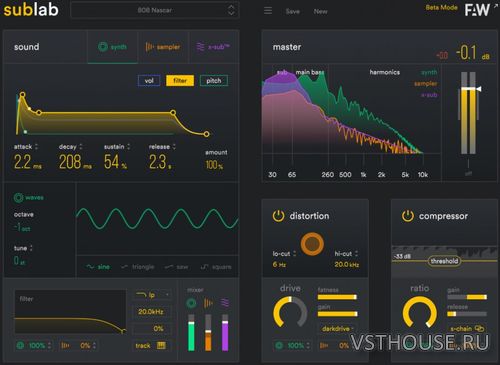Click the sublab logo

[x=31, y=10]
